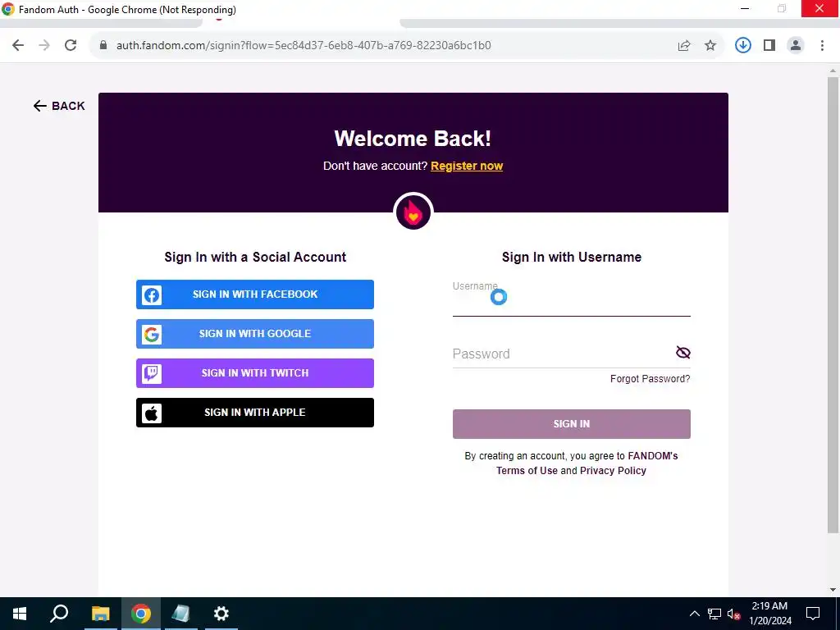The width and height of the screenshot is (840, 630).
Task: Open Settings gear in taskbar
Action: (x=221, y=614)
